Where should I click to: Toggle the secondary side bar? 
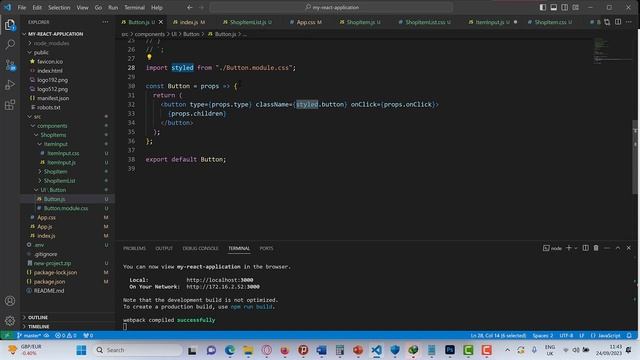point(564,7)
